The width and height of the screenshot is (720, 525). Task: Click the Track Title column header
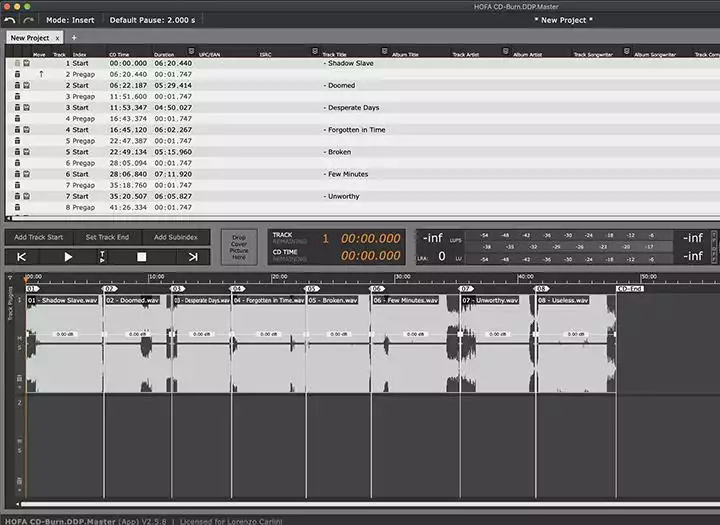click(334, 54)
